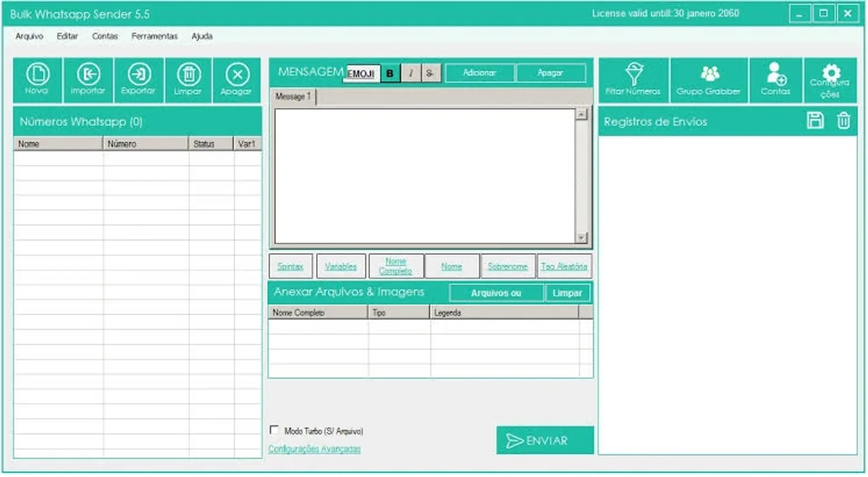Open Configurações Avançadas link
The image size is (868, 477).
(x=314, y=449)
